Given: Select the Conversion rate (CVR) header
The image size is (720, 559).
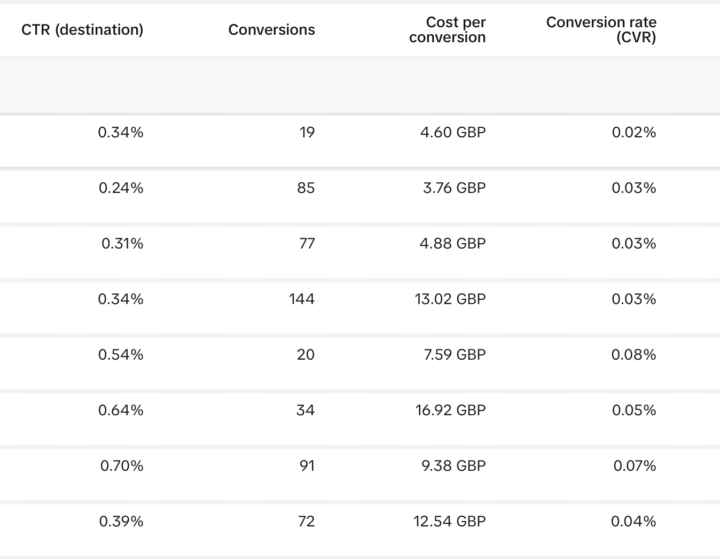Looking at the screenshot, I should coord(601,30).
